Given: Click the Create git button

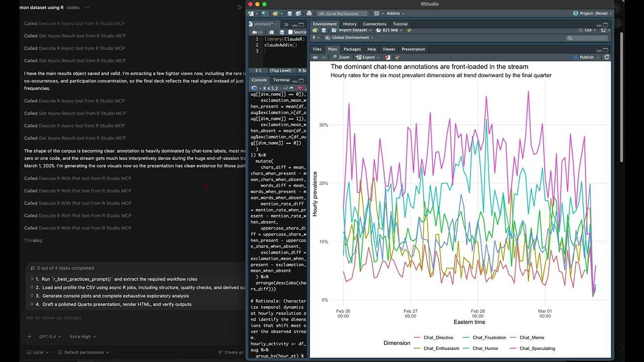Looking at the screenshot, I should coord(231,352).
